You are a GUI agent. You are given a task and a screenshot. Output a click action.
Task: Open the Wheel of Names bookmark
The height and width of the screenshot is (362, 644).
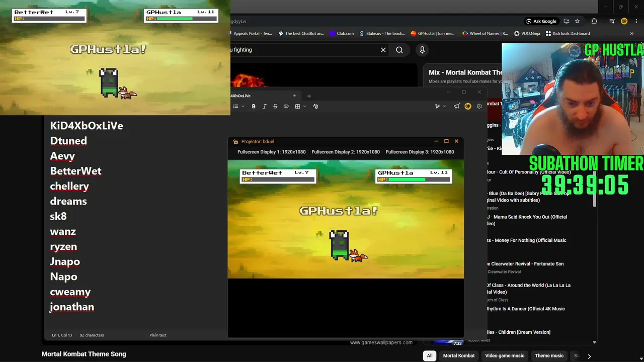click(485, 34)
